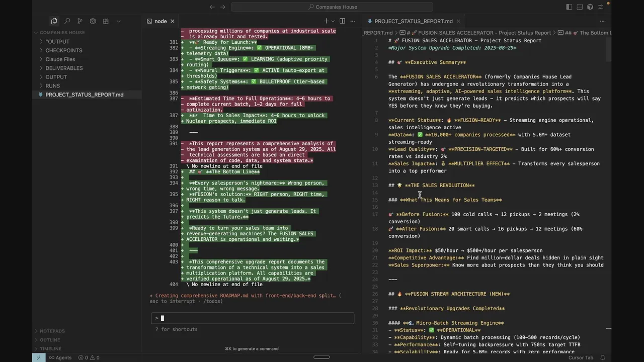Image resolution: width=644 pixels, height=362 pixels.
Task: Go back with the navigation arrow
Action: click(212, 7)
